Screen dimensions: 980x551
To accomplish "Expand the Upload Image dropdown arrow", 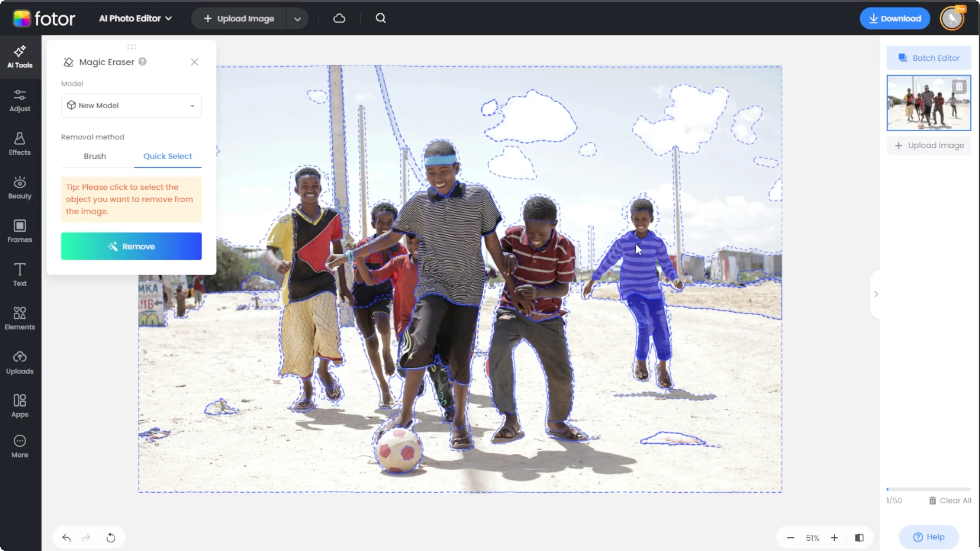I will pos(297,19).
